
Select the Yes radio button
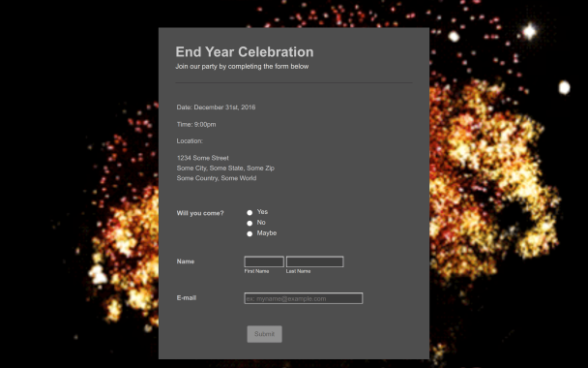[250, 212]
